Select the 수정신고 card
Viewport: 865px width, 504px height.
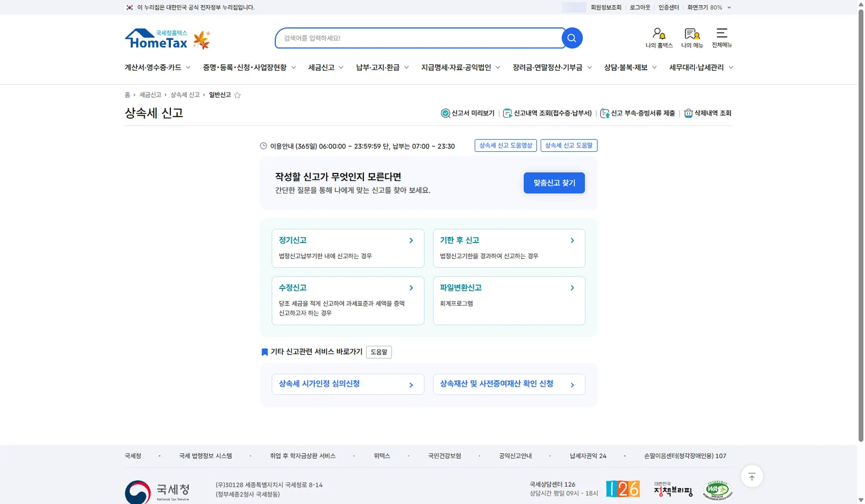[348, 300]
